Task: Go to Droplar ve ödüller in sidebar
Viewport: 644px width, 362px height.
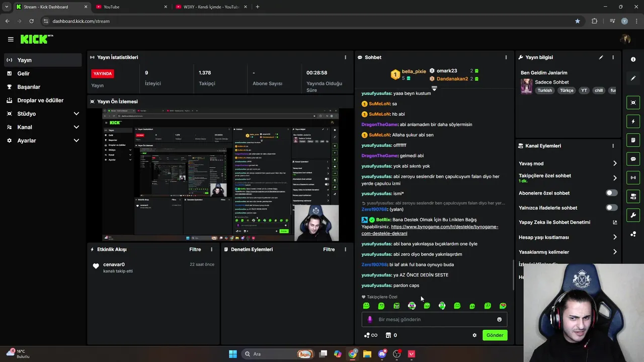Action: click(43, 100)
